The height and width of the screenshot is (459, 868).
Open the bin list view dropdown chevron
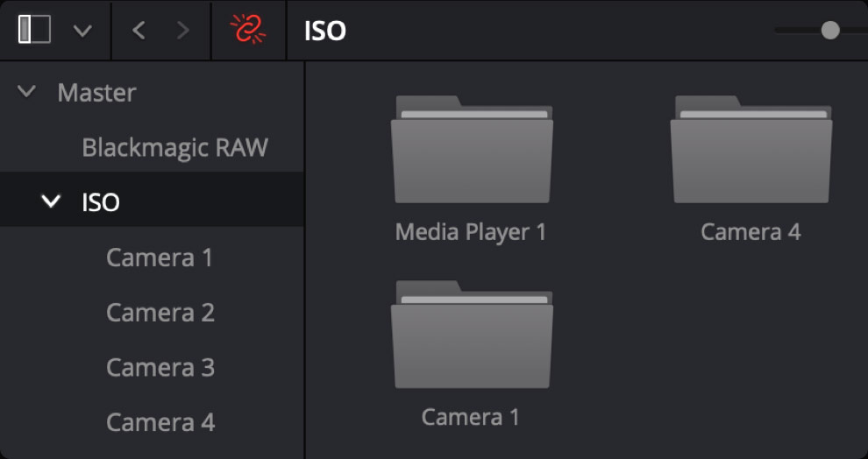82,32
